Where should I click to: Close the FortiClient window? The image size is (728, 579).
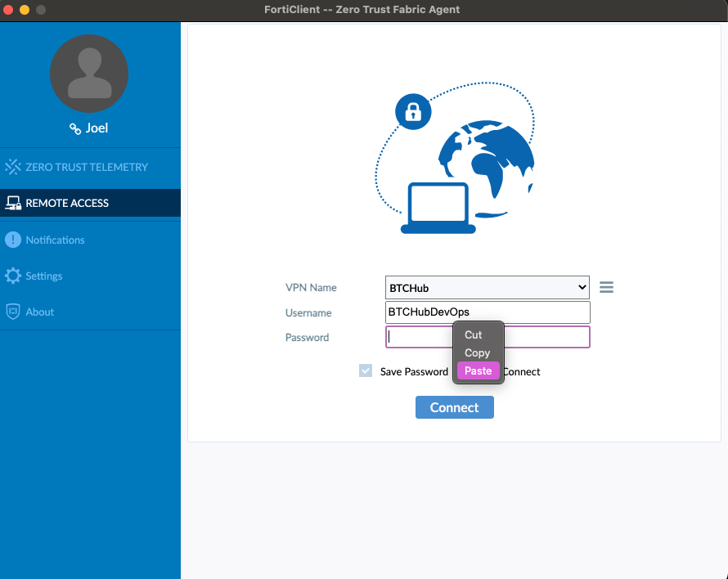coord(8,10)
